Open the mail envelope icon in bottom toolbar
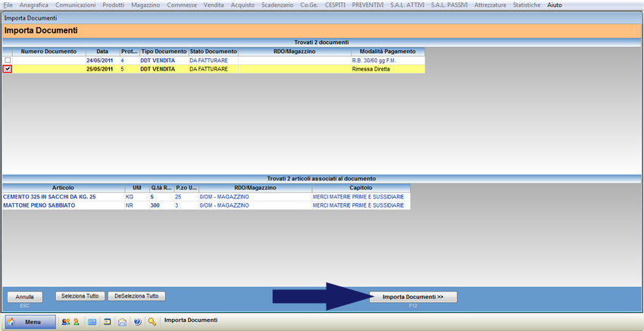 click(x=122, y=322)
